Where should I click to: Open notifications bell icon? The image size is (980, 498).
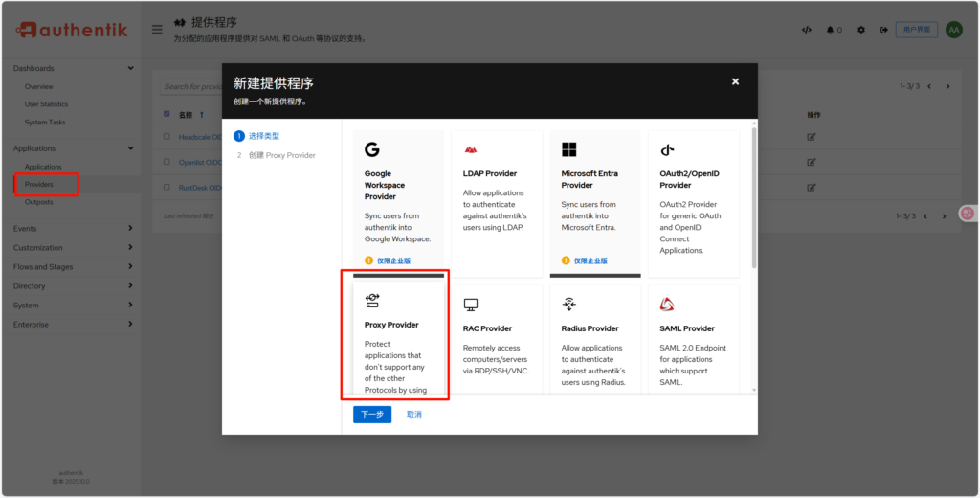click(831, 30)
